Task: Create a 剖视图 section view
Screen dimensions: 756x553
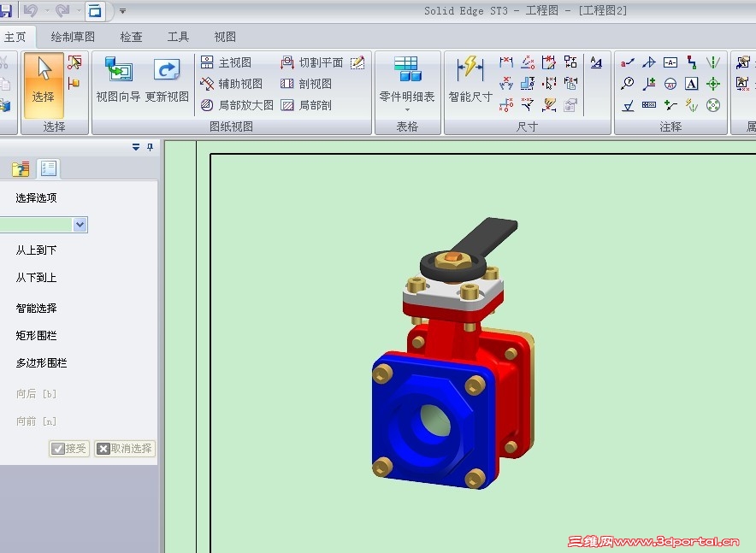Action: pos(306,84)
